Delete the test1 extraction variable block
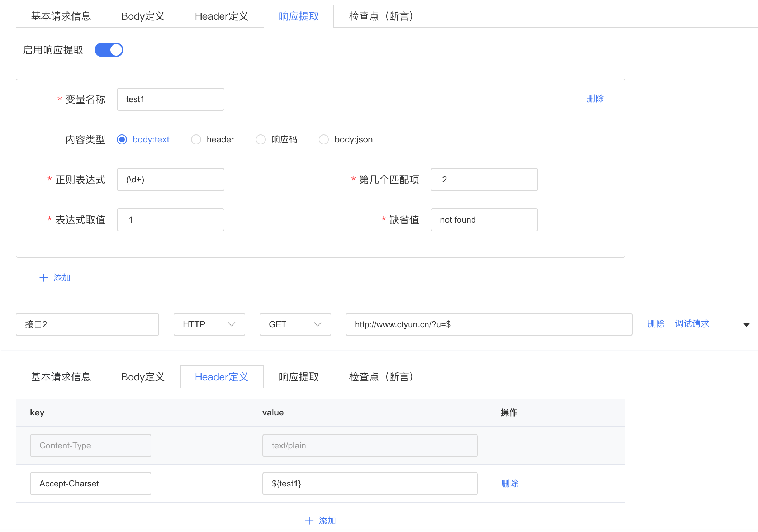The height and width of the screenshot is (532, 758). 595,99
